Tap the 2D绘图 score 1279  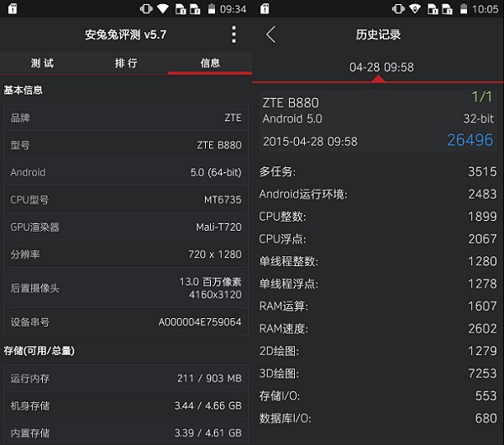click(x=482, y=351)
